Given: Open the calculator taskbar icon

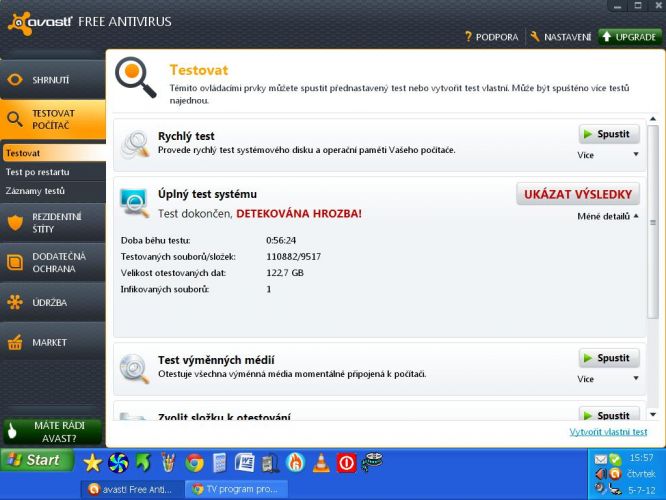Looking at the screenshot, I should (219, 463).
